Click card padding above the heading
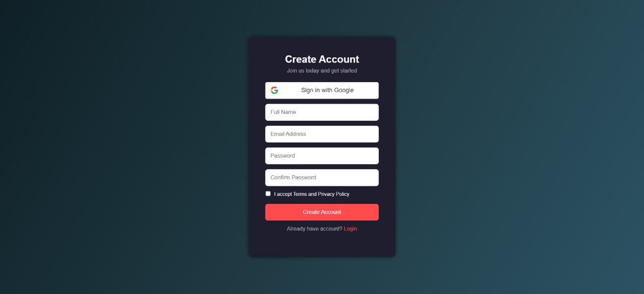The image size is (644, 294). point(322,45)
